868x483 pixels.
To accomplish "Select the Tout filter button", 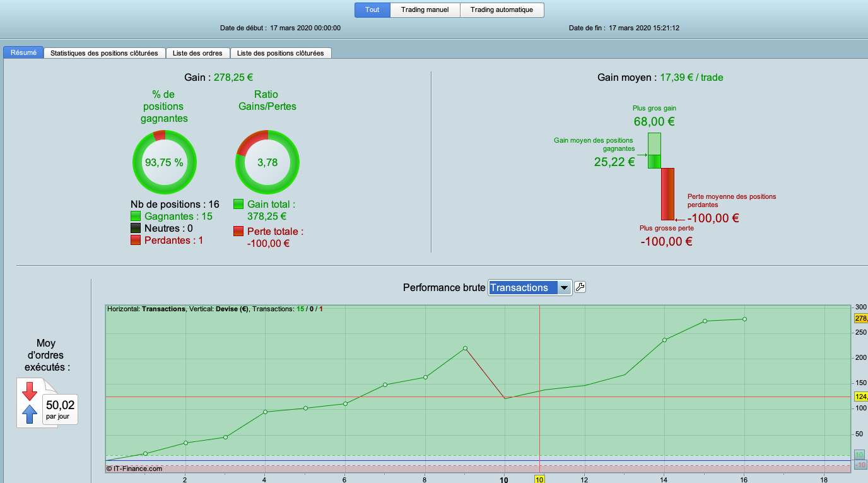I will (x=372, y=10).
